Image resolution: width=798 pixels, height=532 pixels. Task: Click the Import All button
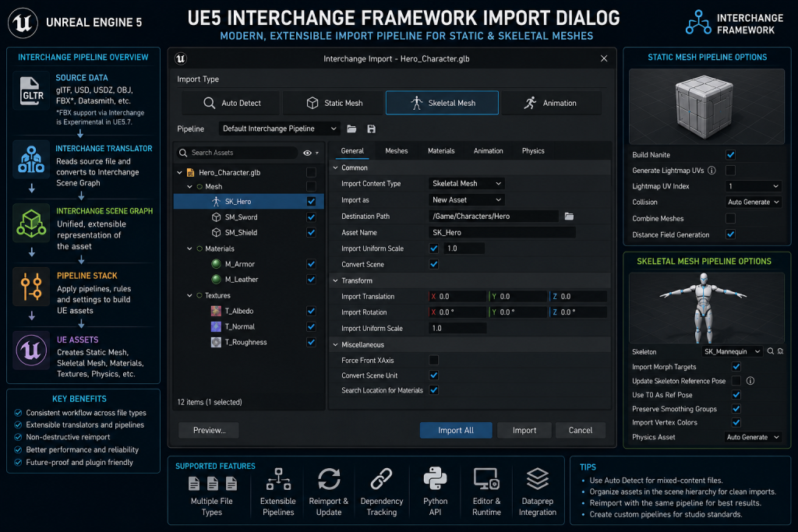click(456, 430)
